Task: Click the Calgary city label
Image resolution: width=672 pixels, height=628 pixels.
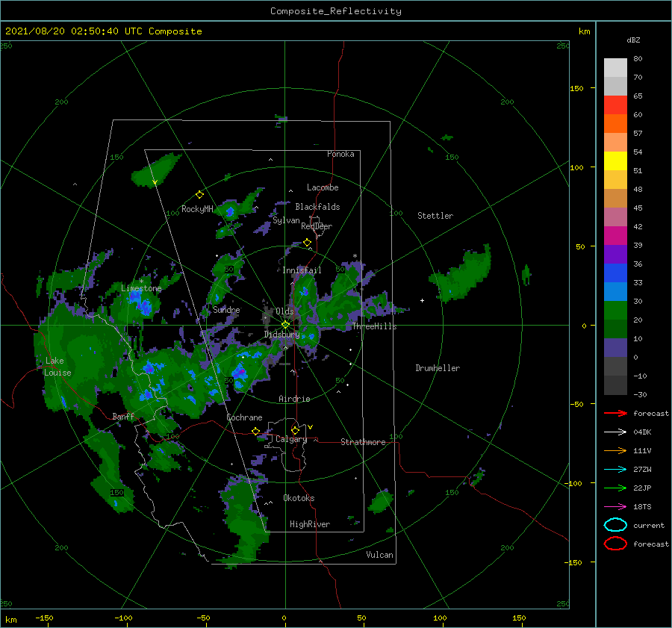Action: [291, 439]
